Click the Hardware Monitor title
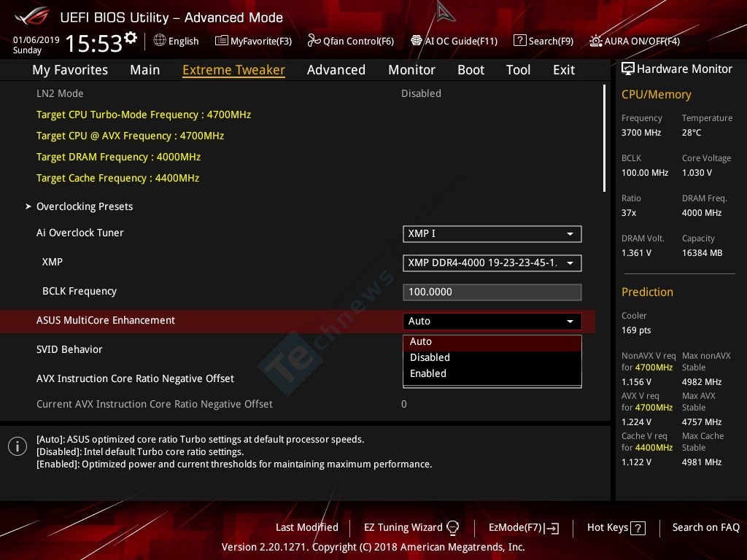Image resolution: width=747 pixels, height=560 pixels. pos(684,69)
